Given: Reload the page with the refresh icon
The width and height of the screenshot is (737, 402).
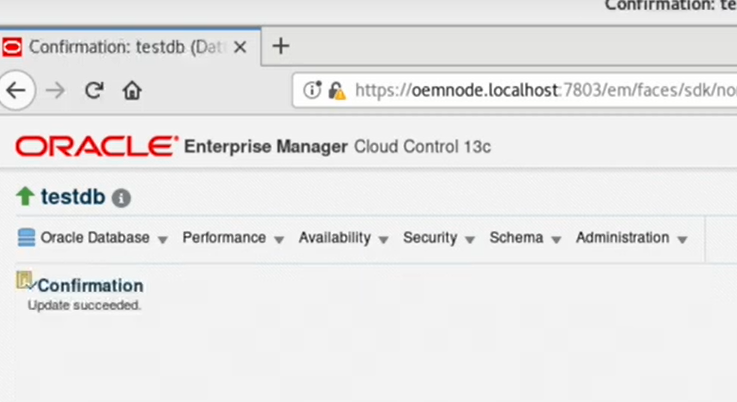Looking at the screenshot, I should coord(94,90).
